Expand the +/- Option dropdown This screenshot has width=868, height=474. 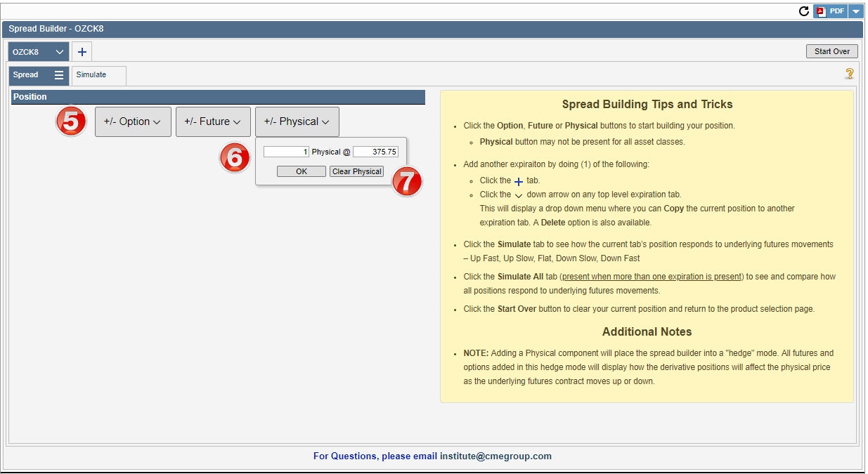pyautogui.click(x=133, y=121)
